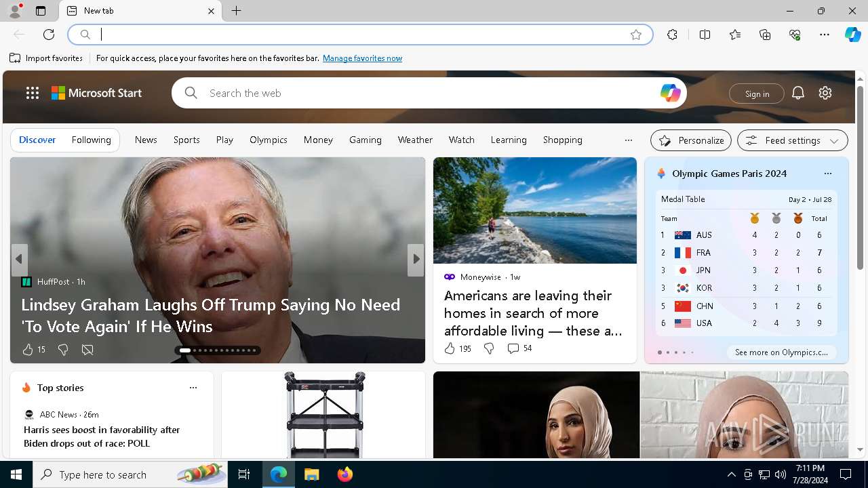Open comments on Moneywise article
868x488 pixels.
[519, 348]
